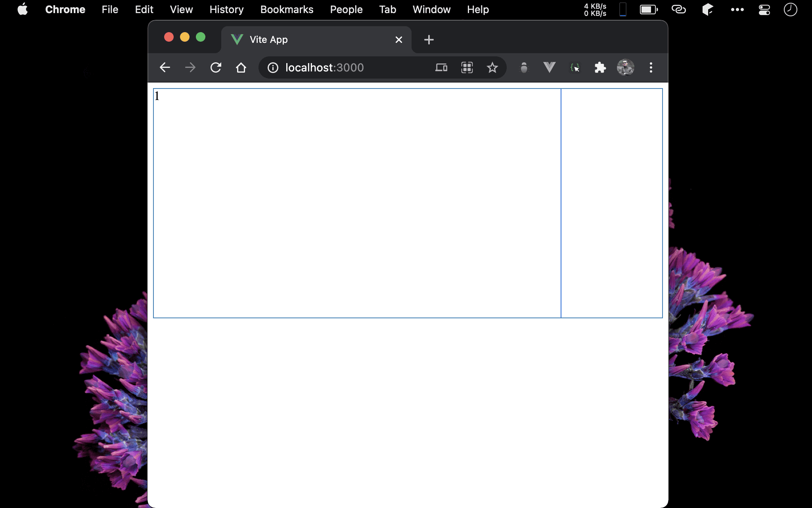This screenshot has width=812, height=508.
Task: Go to the home page
Action: 241,67
